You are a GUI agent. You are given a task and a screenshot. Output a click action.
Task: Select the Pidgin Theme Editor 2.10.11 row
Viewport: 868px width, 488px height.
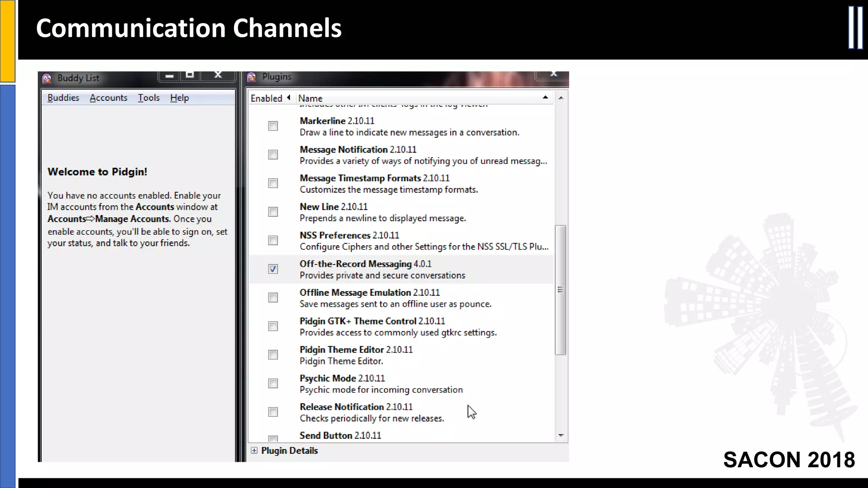pyautogui.click(x=401, y=355)
